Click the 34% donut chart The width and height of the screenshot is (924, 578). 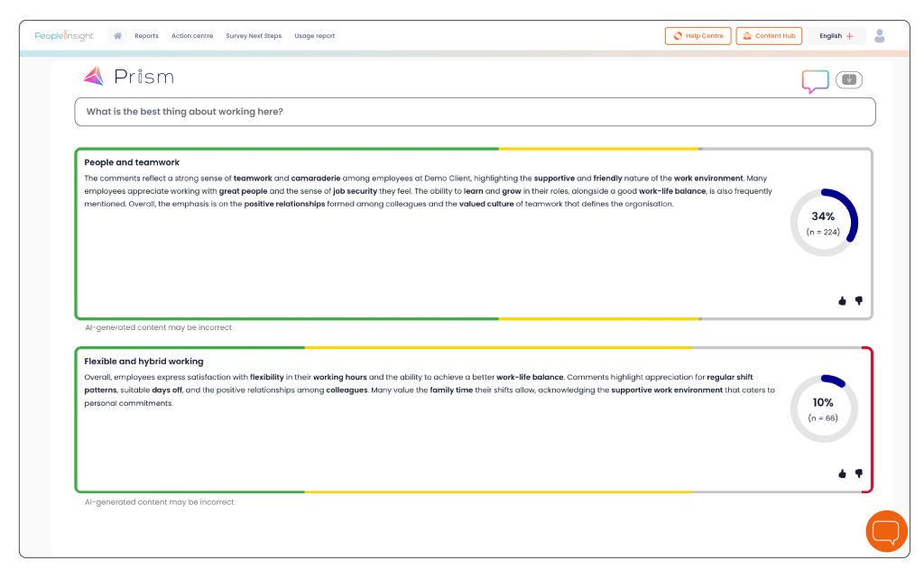(823, 223)
